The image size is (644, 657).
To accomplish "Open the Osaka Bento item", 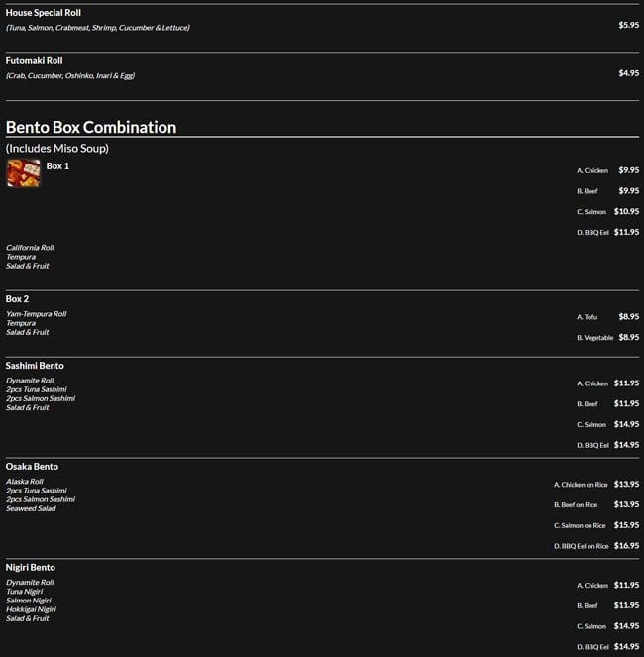I will [32, 467].
